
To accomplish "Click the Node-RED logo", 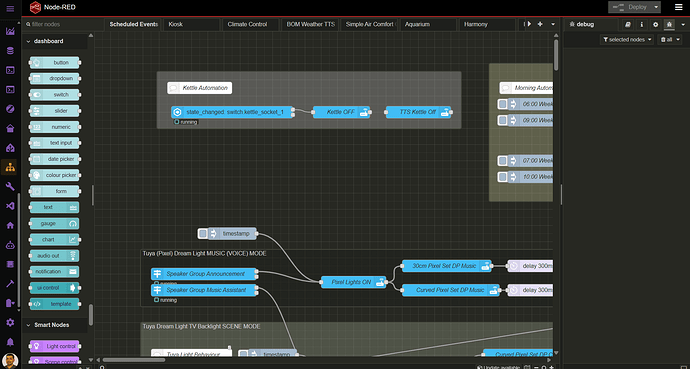I will coord(35,7).
